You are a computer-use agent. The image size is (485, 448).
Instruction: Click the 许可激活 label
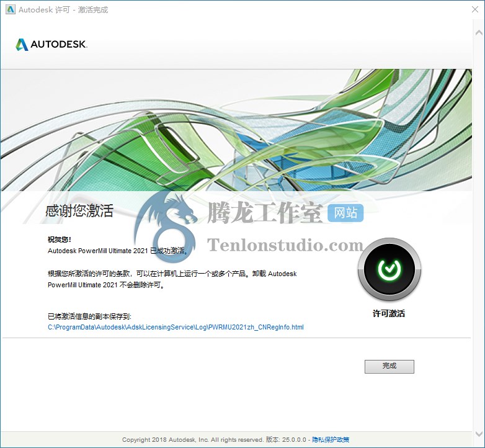coord(389,313)
